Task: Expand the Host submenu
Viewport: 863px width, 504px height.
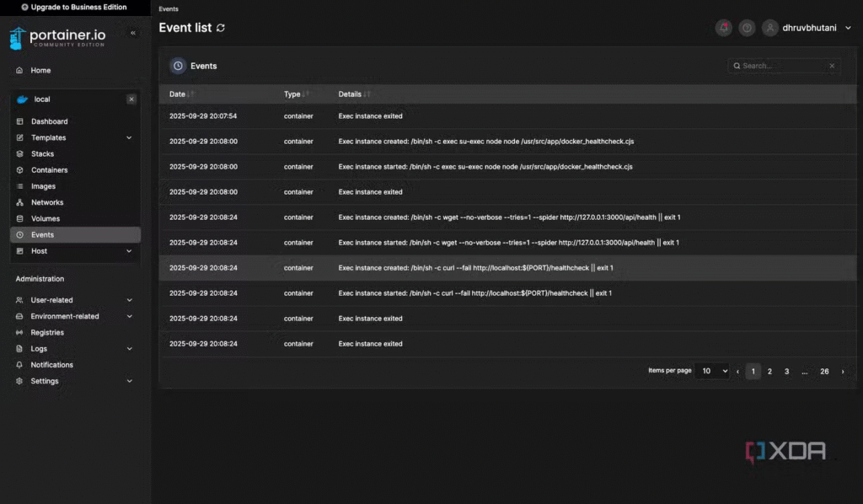Action: pos(129,251)
